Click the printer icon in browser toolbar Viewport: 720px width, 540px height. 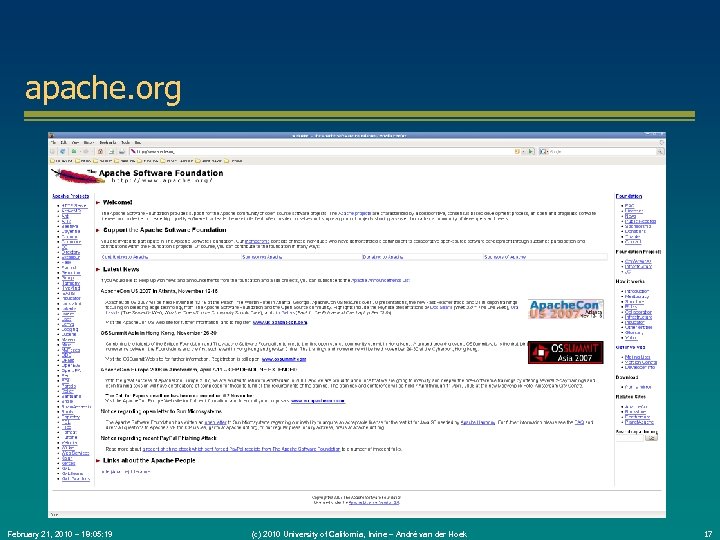pyautogui.click(x=122, y=152)
